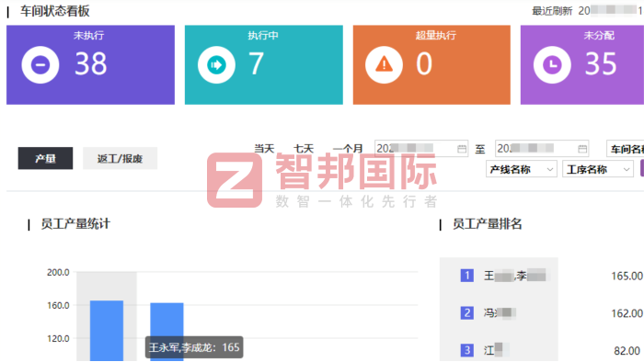This screenshot has width=644, height=362.
Task: Open the 产线名称 dropdown
Action: pos(522,169)
